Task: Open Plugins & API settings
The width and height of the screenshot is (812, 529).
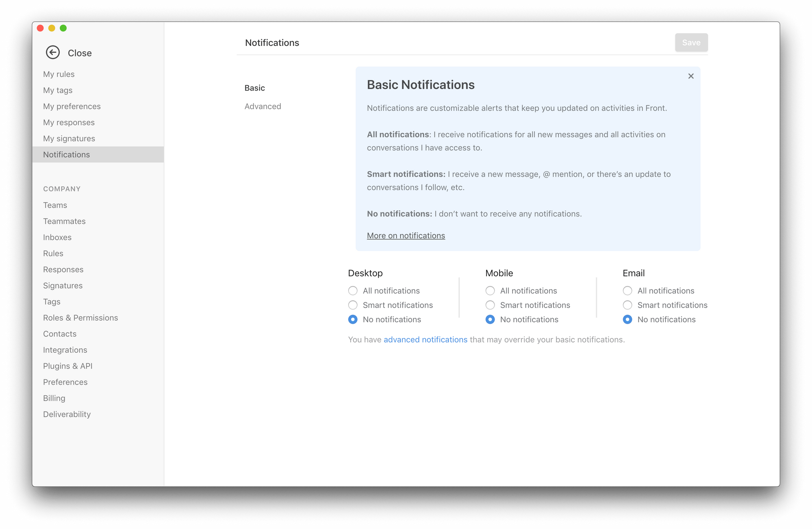Action: click(x=68, y=366)
